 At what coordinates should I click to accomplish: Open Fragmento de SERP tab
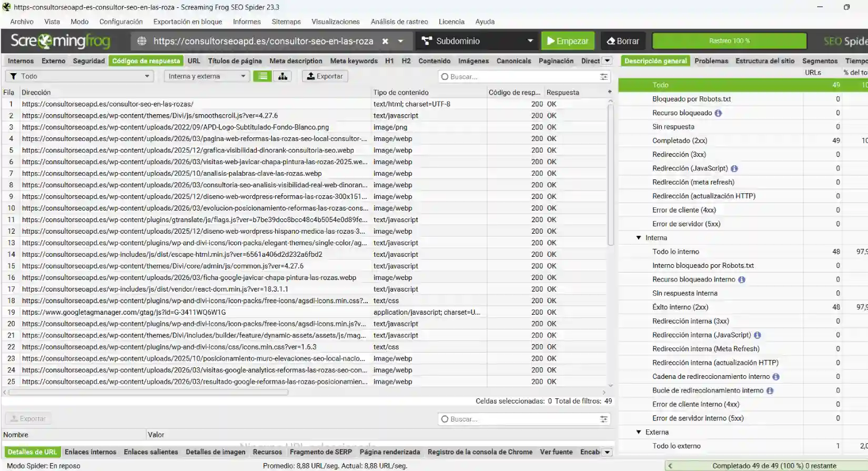point(321,452)
